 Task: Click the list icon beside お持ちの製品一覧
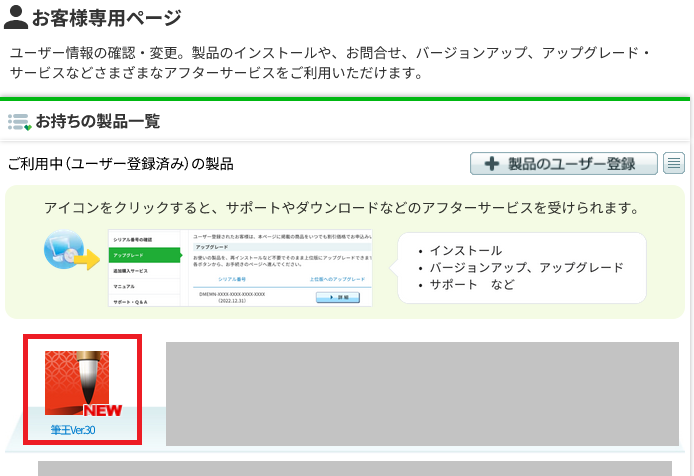[19, 122]
